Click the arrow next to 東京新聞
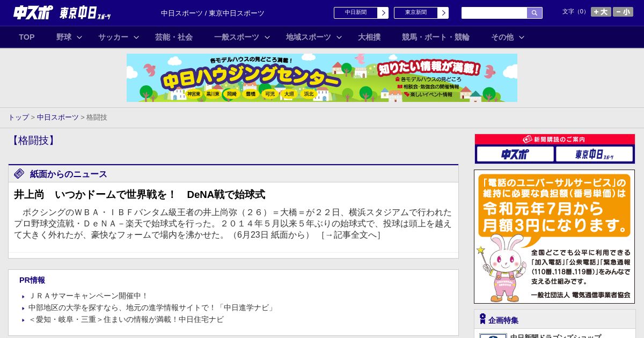 [x=443, y=13]
